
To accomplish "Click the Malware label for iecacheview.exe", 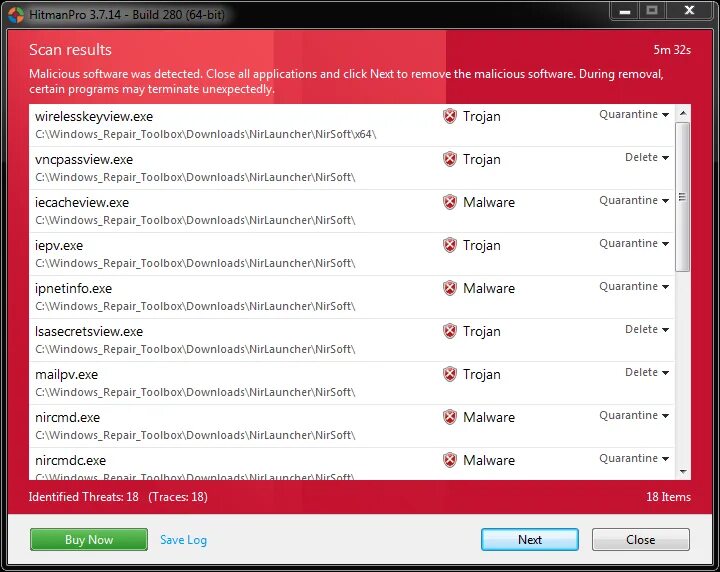I will [489, 202].
